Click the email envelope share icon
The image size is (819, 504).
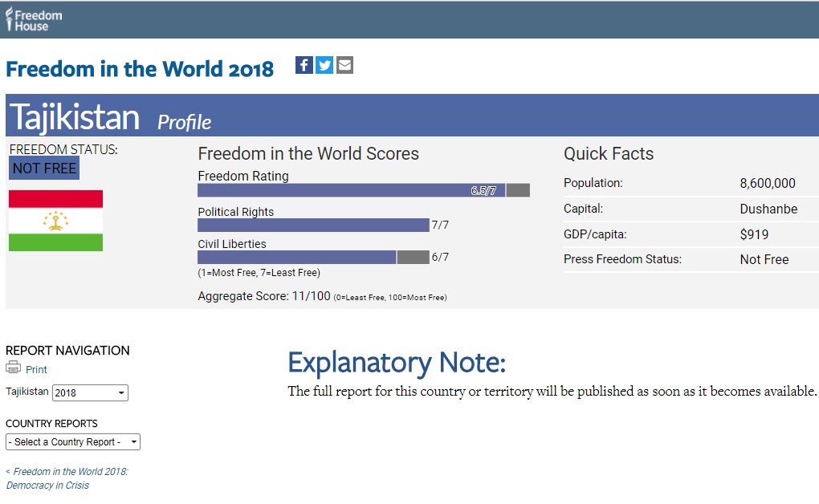pos(344,65)
